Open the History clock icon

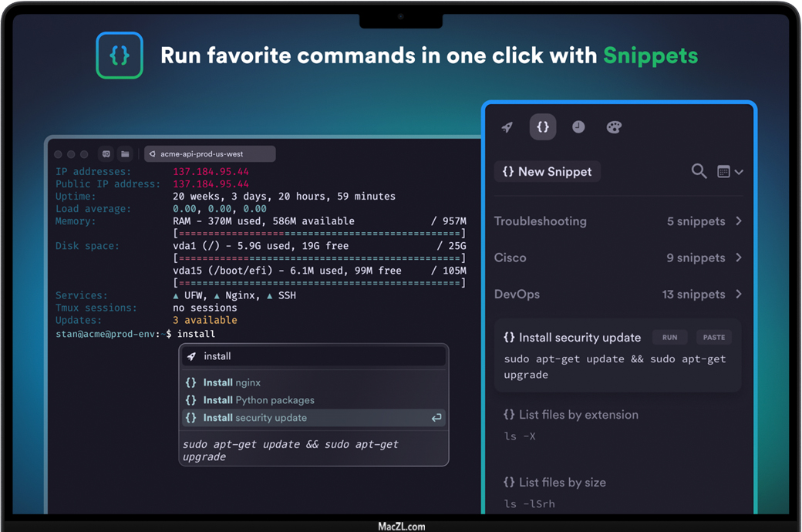pyautogui.click(x=578, y=127)
